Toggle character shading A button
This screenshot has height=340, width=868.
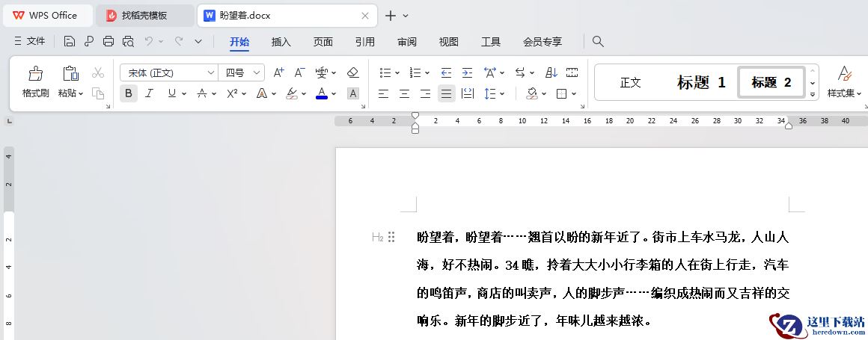pos(352,93)
